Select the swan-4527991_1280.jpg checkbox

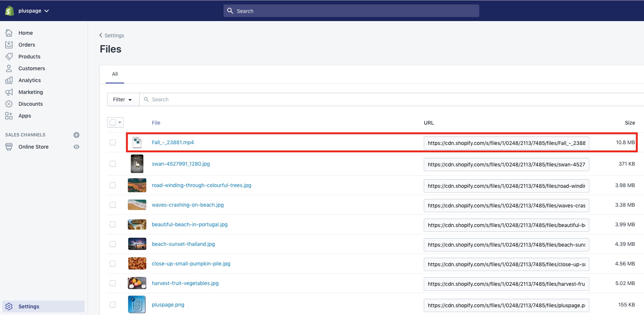(x=113, y=164)
